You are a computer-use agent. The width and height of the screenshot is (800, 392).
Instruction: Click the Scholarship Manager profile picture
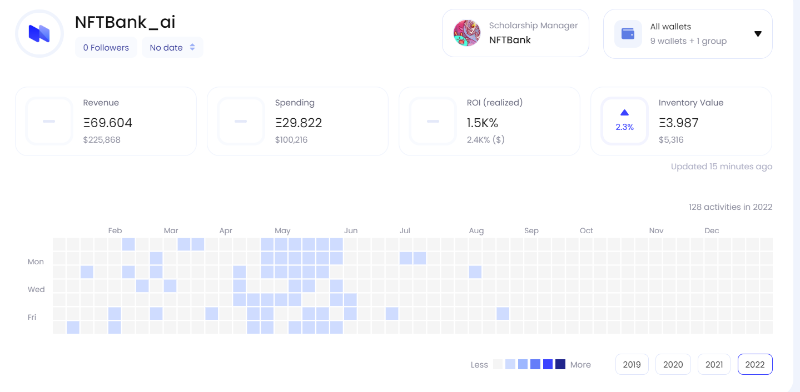tap(467, 33)
